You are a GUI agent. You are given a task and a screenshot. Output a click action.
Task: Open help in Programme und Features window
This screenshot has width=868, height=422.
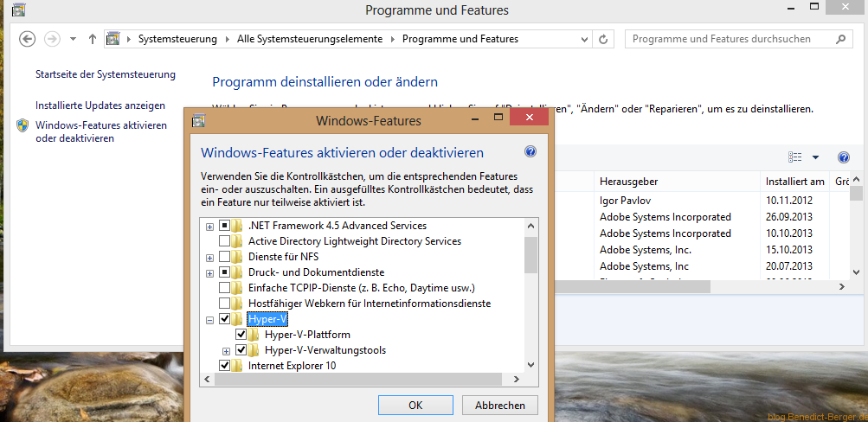click(x=843, y=157)
